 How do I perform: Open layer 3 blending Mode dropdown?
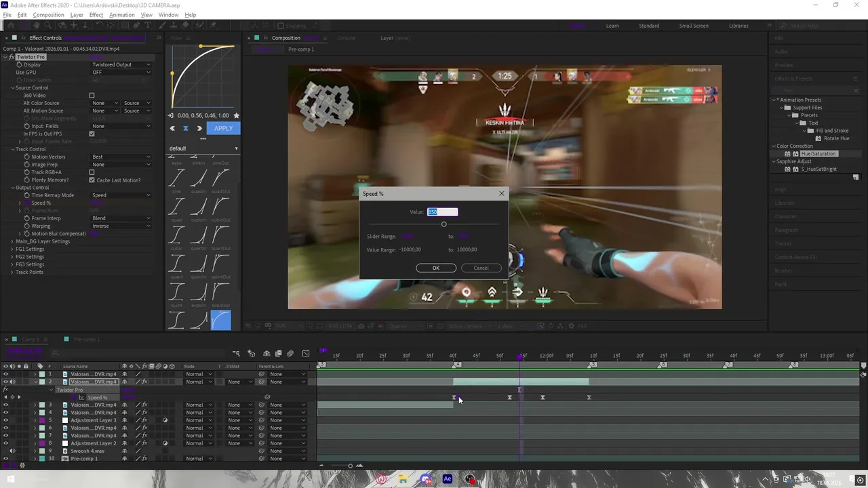click(199, 405)
